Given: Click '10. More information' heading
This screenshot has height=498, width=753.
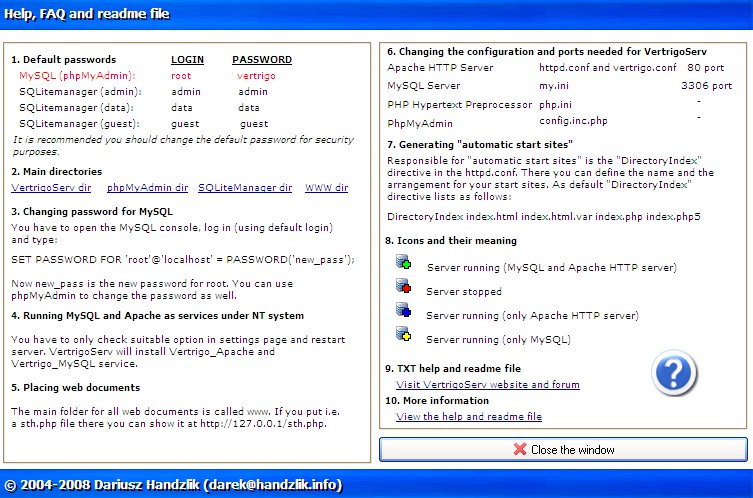Looking at the screenshot, I should click(437, 401).
